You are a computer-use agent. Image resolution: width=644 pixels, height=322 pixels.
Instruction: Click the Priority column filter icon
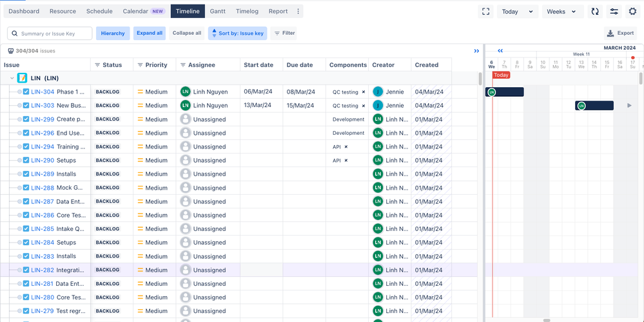pyautogui.click(x=140, y=65)
